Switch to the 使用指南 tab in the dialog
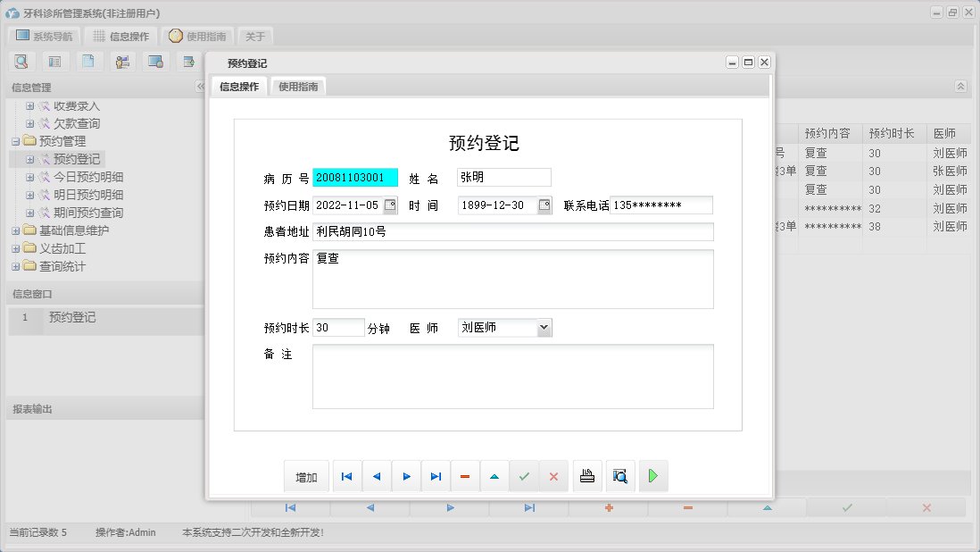The image size is (980, 552). (x=298, y=87)
